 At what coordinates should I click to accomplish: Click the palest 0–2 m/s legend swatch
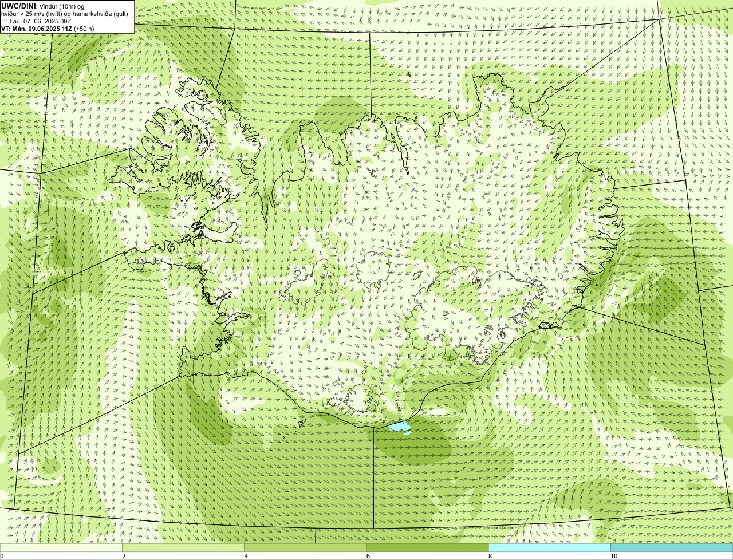pyautogui.click(x=61, y=547)
